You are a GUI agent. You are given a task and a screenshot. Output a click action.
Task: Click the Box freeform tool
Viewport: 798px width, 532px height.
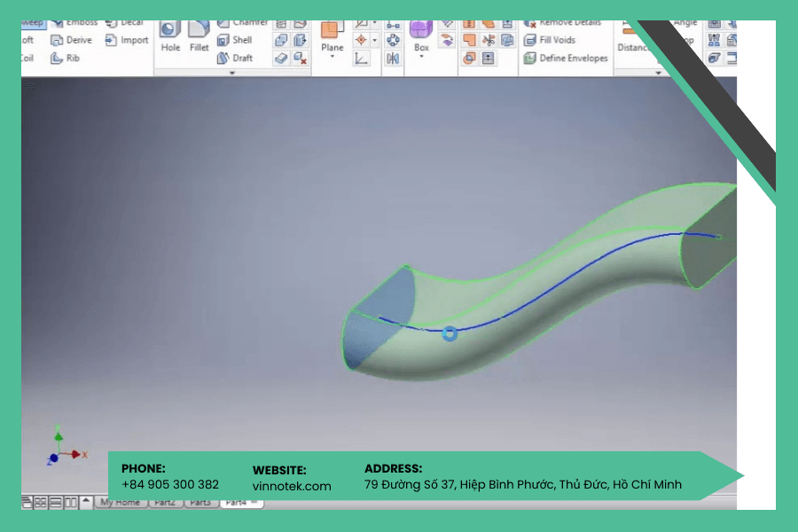coord(421,35)
